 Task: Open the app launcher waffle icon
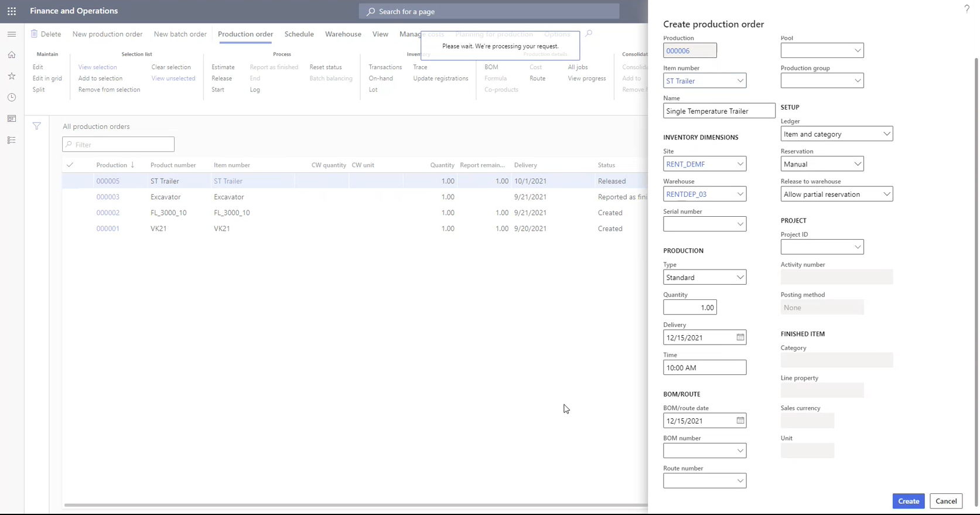click(12, 11)
